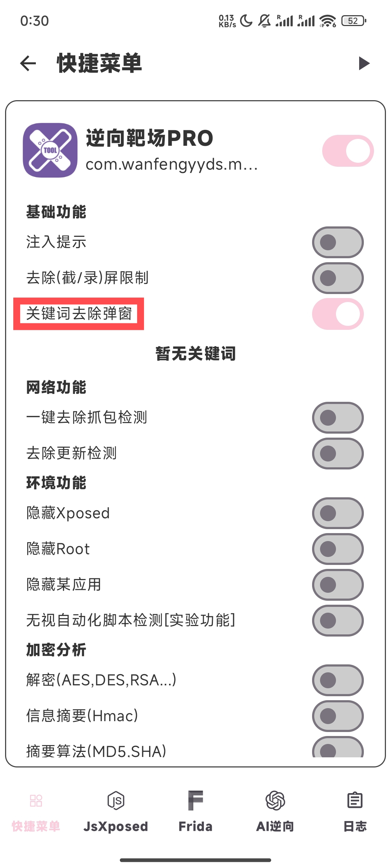Screen dimensions: 391x868
Task: Open the AI逆向 tab icon
Action: click(x=275, y=801)
